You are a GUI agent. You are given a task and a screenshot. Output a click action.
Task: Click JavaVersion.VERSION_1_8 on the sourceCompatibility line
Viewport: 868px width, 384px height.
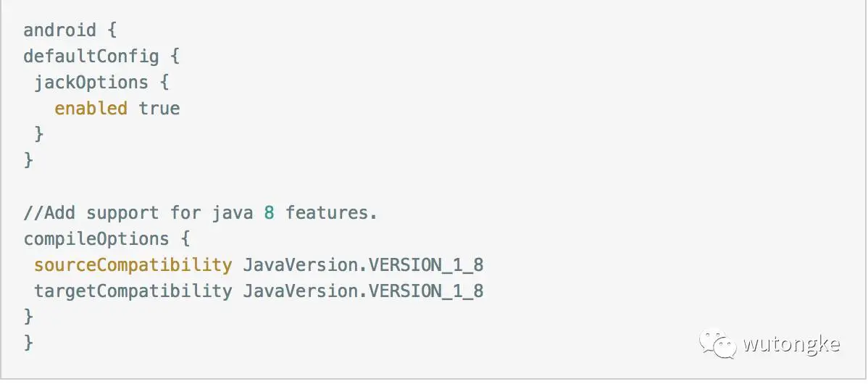coord(363,265)
